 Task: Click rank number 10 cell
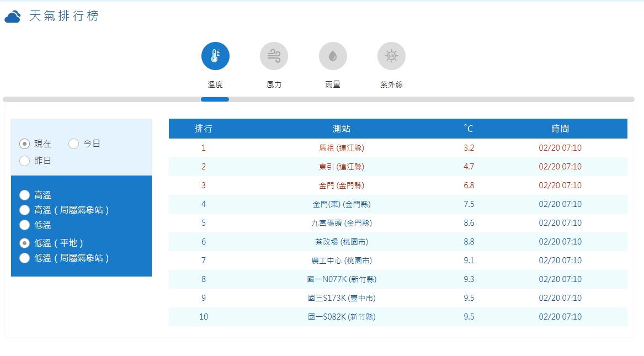click(x=203, y=317)
